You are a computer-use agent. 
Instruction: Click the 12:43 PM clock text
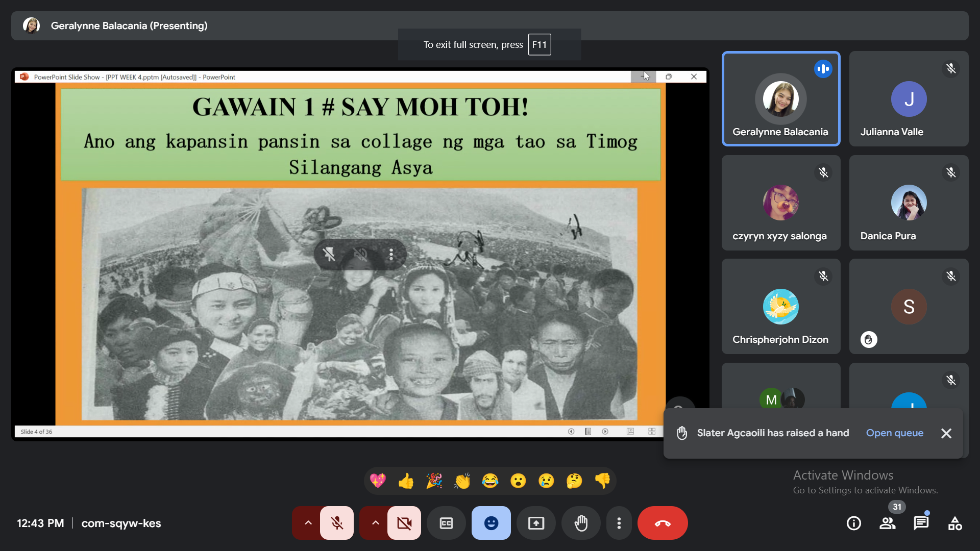click(40, 523)
